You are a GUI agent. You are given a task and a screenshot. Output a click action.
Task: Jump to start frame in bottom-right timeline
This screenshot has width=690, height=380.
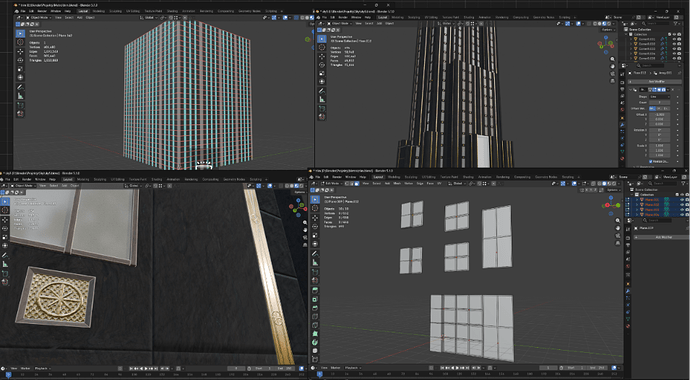pyautogui.click(x=442, y=368)
